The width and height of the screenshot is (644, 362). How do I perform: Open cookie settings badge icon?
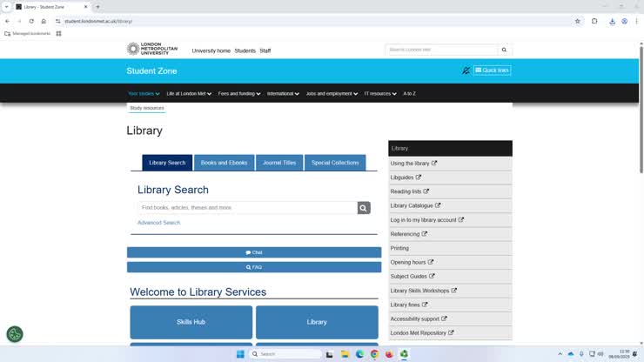(x=15, y=334)
